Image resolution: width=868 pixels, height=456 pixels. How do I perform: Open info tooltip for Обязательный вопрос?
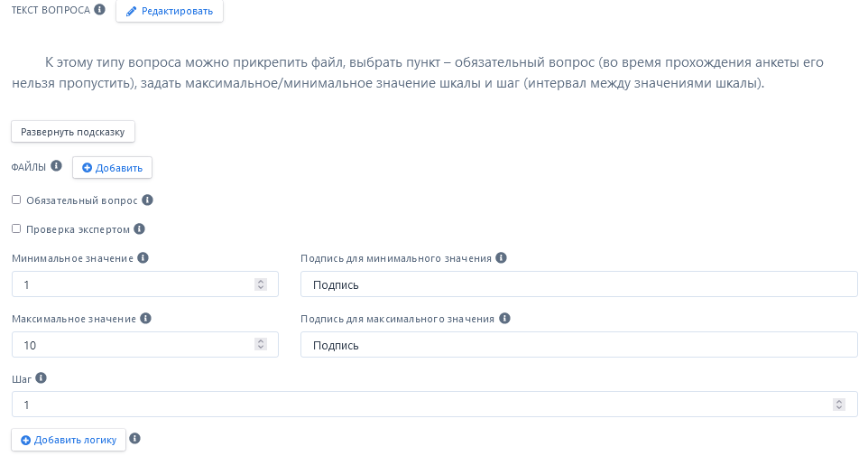click(x=148, y=200)
